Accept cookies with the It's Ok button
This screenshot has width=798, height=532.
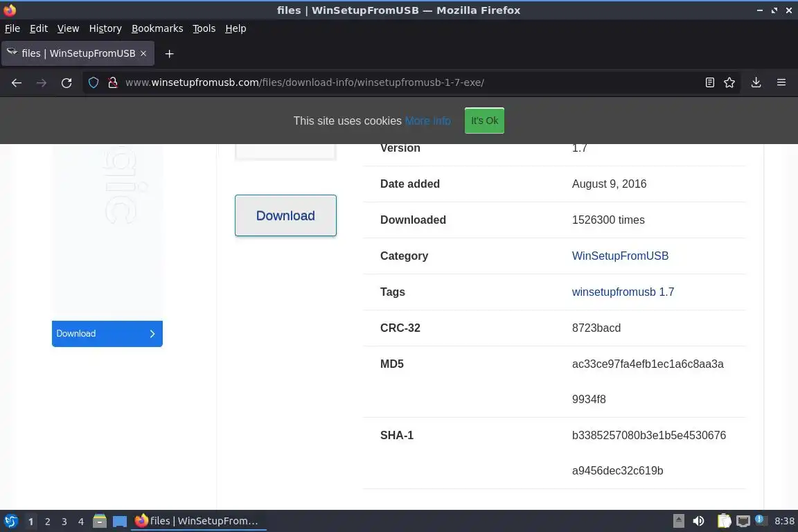tap(484, 121)
